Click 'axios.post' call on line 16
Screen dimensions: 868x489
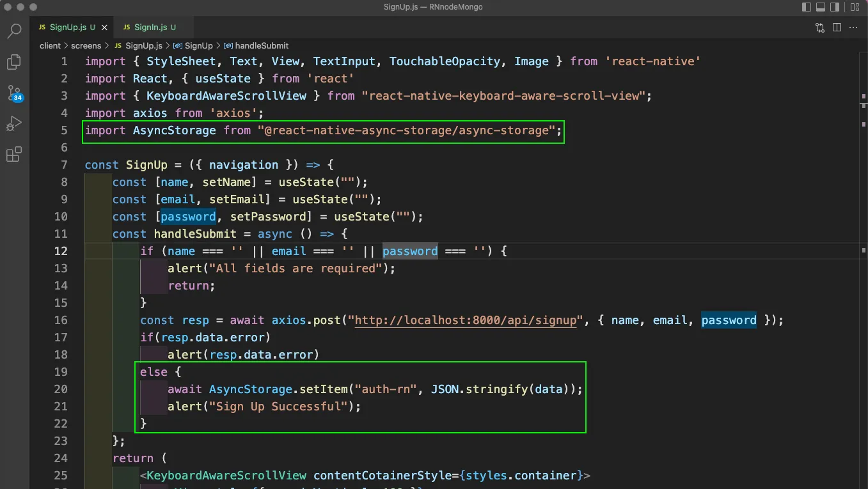(306, 320)
